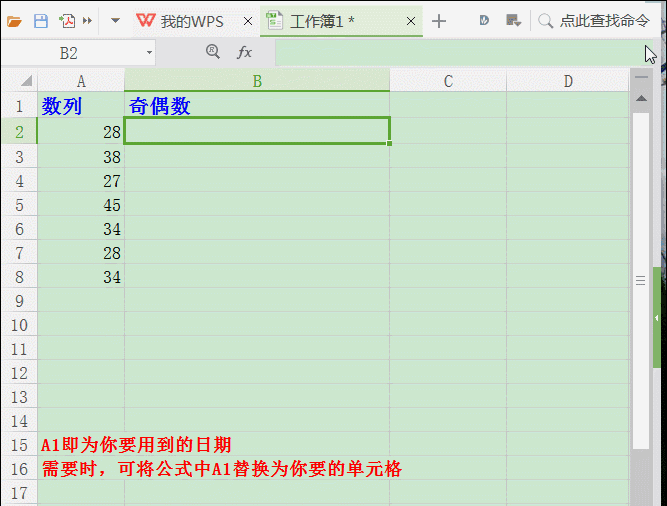Click the D-shaped toolbar icon

484,20
